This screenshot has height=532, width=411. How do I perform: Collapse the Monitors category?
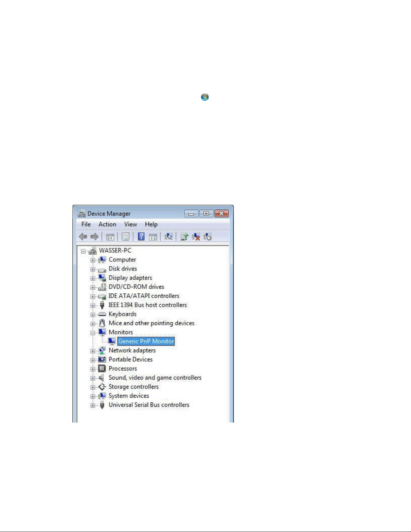93,333
